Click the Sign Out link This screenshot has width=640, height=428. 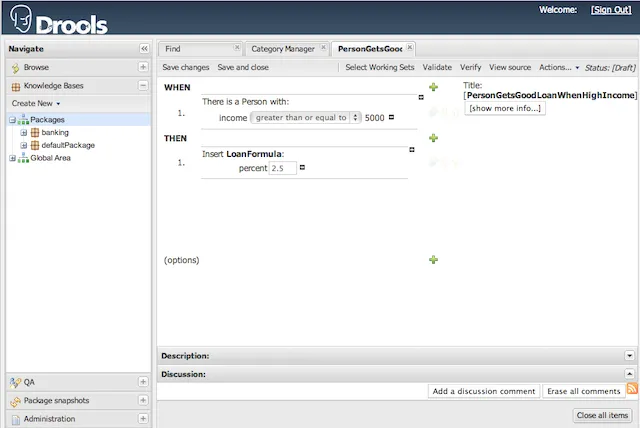tap(611, 10)
